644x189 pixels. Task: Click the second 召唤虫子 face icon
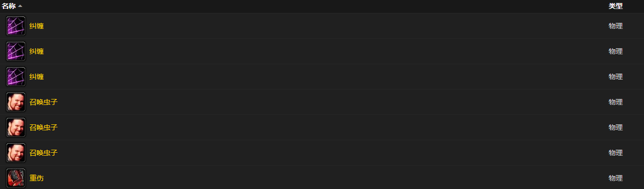pyautogui.click(x=16, y=127)
